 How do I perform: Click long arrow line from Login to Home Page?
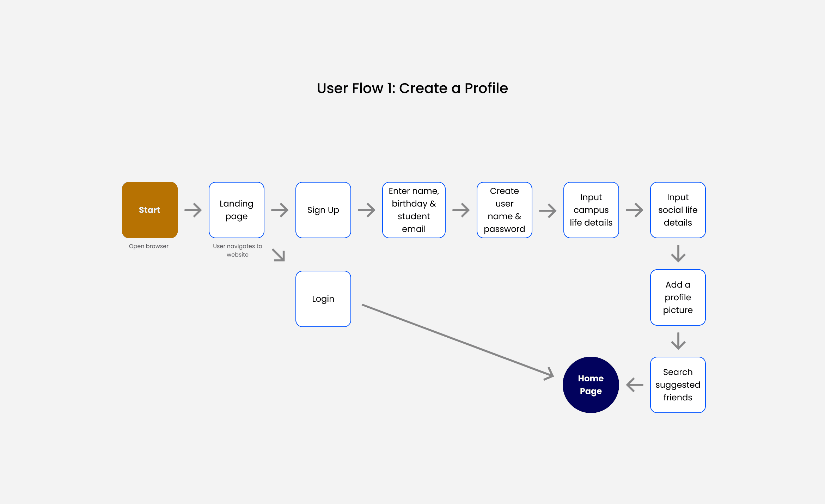click(x=458, y=340)
